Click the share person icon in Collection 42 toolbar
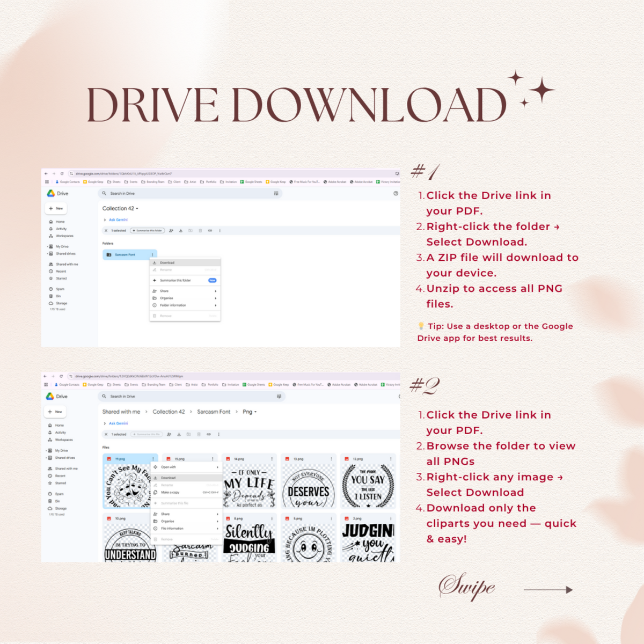The width and height of the screenshot is (644, 644). pos(171,231)
